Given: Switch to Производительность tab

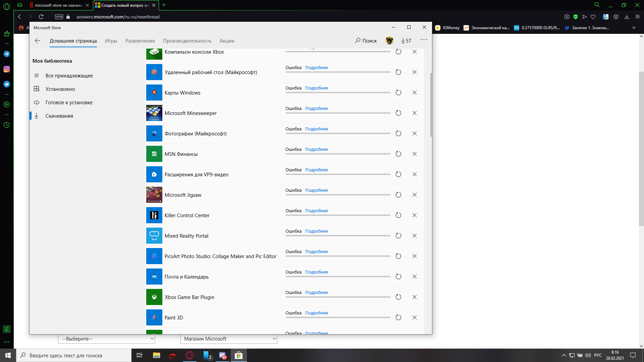Looking at the screenshot, I should [x=187, y=41].
